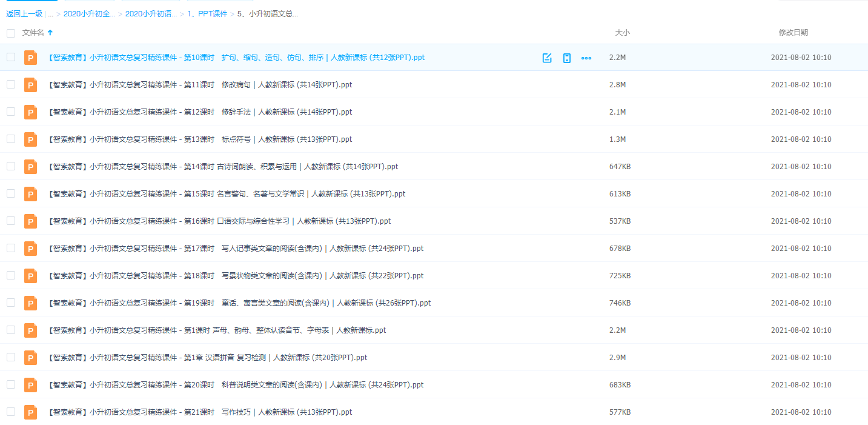868x425 pixels.
Task: Open the "..." more actions menu on first row
Action: tap(586, 58)
